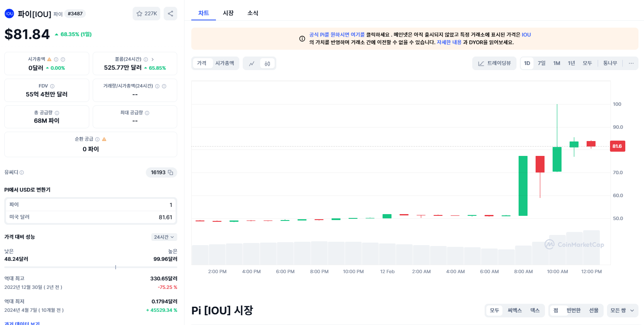The width and height of the screenshot is (644, 325).
Task: Click the 0.1794달러 all-time low value
Action: tap(165, 302)
